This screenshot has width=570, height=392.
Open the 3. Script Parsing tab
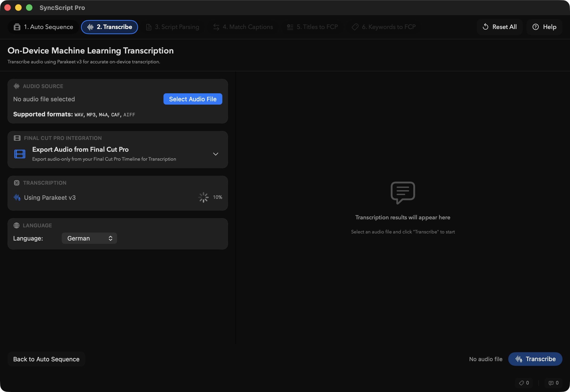click(x=172, y=27)
